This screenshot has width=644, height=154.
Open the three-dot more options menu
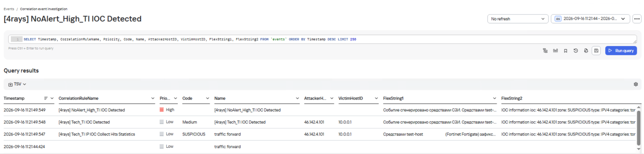click(x=637, y=19)
